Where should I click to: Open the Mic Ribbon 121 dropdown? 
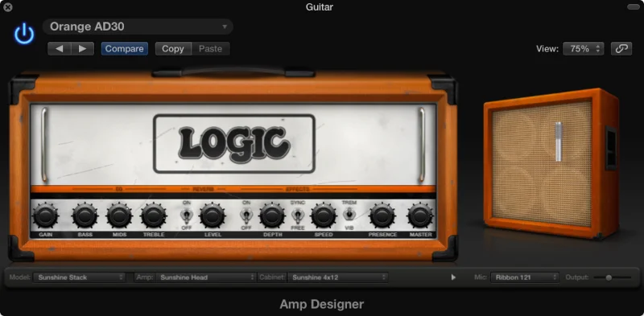tap(525, 277)
